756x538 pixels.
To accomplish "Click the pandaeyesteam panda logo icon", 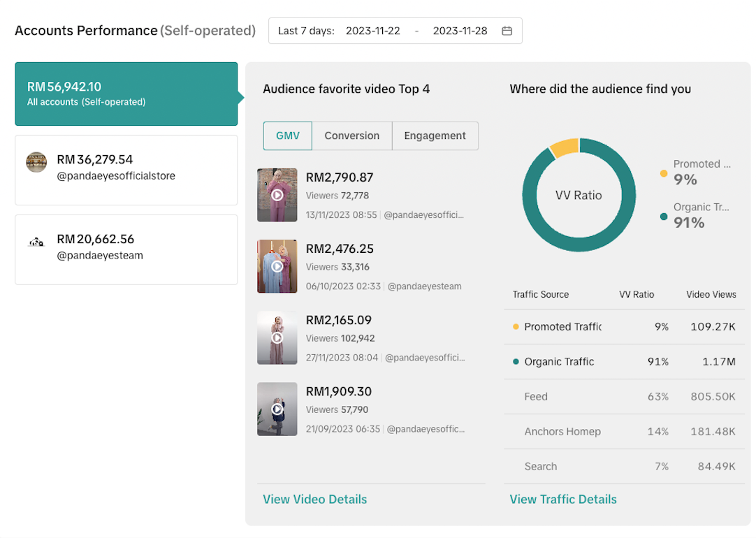I will (36, 242).
